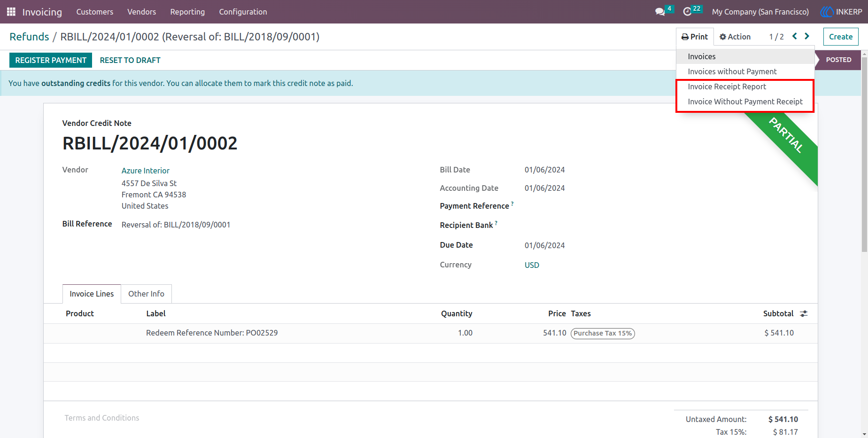Click the $ 541.10 line subtotal cell
Image resolution: width=868 pixels, height=438 pixels.
tap(779, 333)
